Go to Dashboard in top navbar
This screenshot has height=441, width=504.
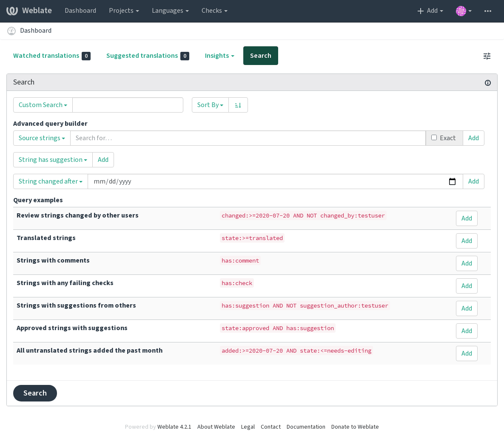80,11
